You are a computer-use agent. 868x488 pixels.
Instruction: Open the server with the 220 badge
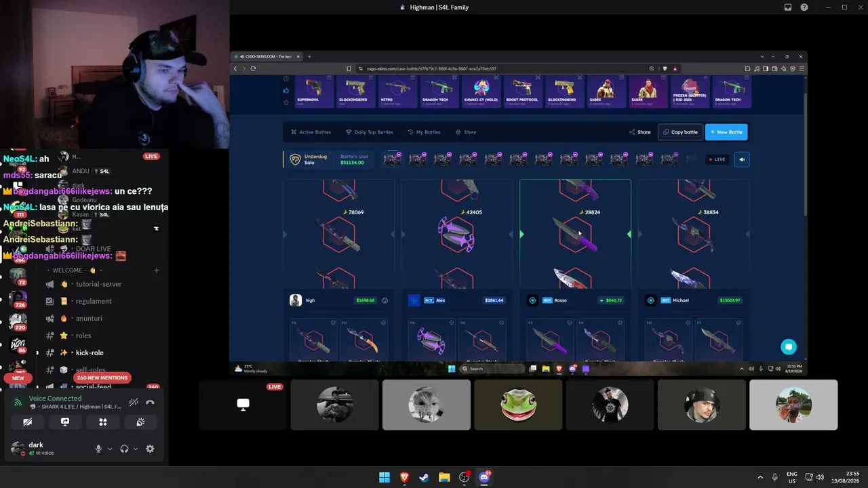(x=18, y=321)
